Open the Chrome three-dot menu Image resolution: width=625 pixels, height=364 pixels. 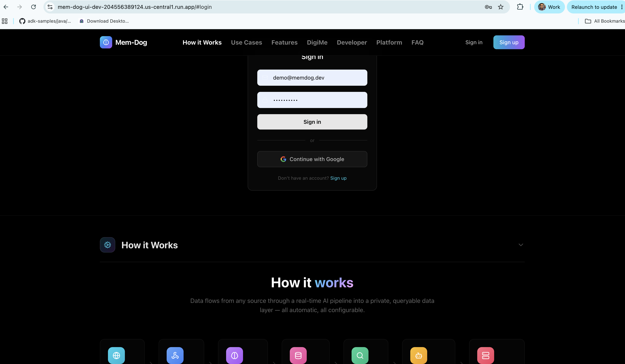click(x=622, y=7)
